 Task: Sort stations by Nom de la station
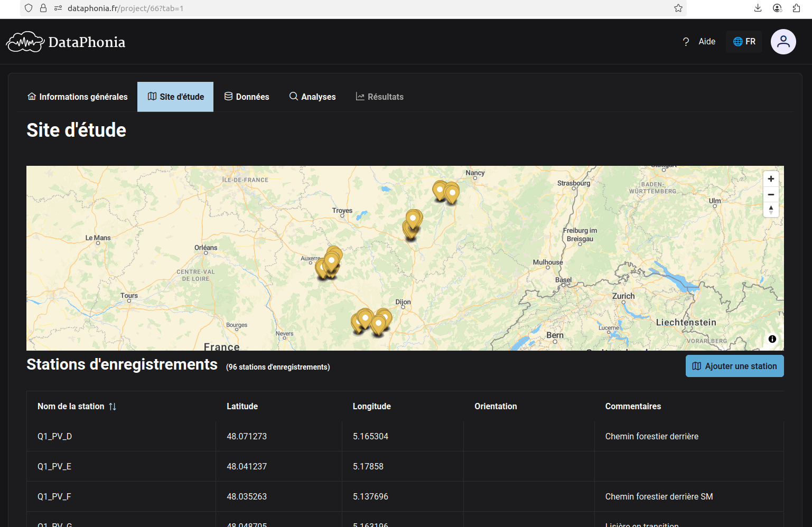click(x=112, y=407)
